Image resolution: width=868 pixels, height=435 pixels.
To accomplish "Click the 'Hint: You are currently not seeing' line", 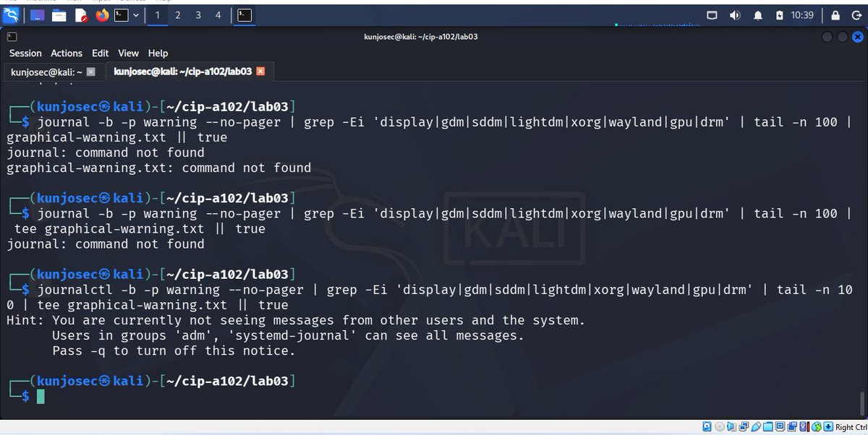I will point(296,320).
